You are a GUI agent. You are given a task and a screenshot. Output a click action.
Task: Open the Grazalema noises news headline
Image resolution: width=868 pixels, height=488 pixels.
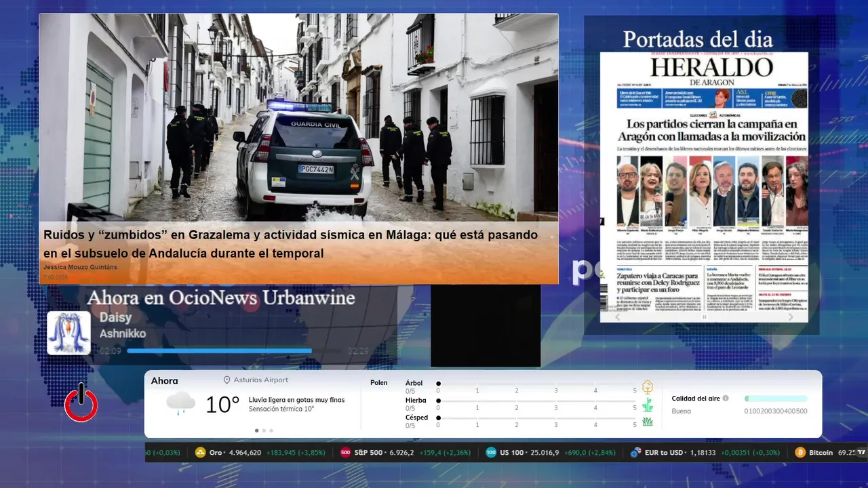click(291, 244)
